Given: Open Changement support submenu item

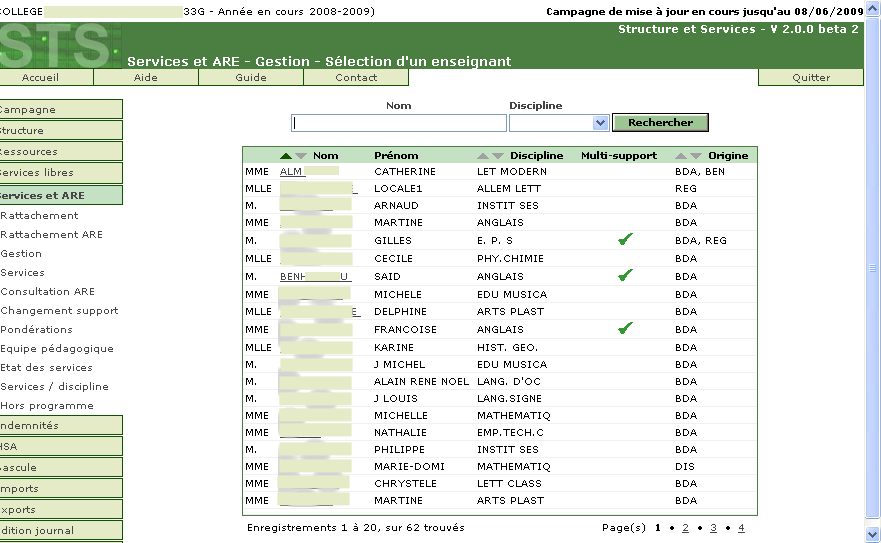Looking at the screenshot, I should pyautogui.click(x=60, y=311).
